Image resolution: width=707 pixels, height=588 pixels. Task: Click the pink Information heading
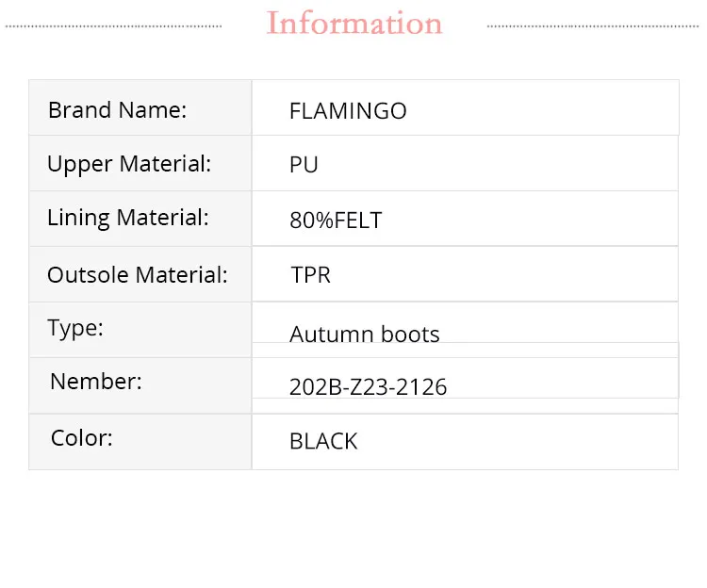354,24
